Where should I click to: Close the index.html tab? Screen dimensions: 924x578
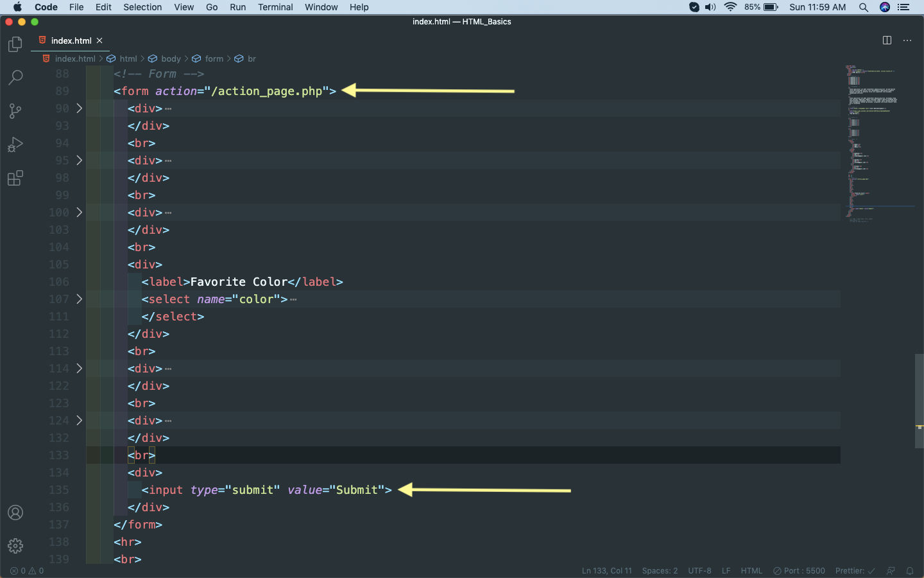click(x=99, y=40)
